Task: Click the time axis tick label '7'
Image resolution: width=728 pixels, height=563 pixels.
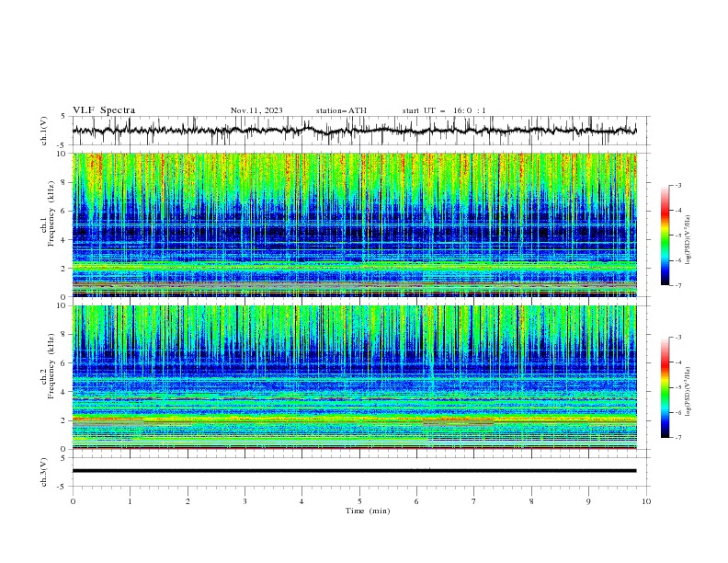Action: [x=474, y=501]
